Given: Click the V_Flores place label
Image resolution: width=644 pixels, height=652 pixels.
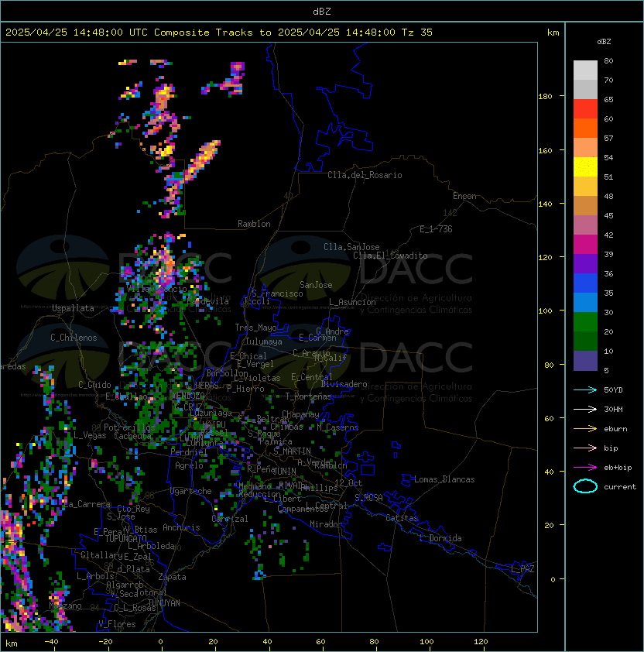Looking at the screenshot, I should tap(117, 624).
